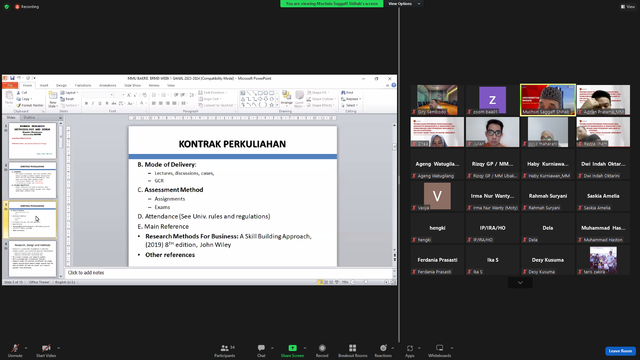The image size is (640, 360).
Task: Open the View layout menu at top right
Action: tap(628, 7)
